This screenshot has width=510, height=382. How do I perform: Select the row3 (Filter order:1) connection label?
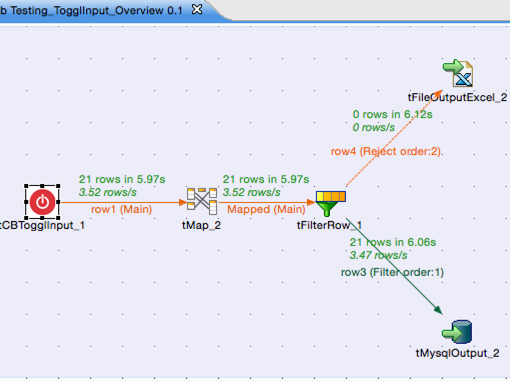tap(392, 272)
